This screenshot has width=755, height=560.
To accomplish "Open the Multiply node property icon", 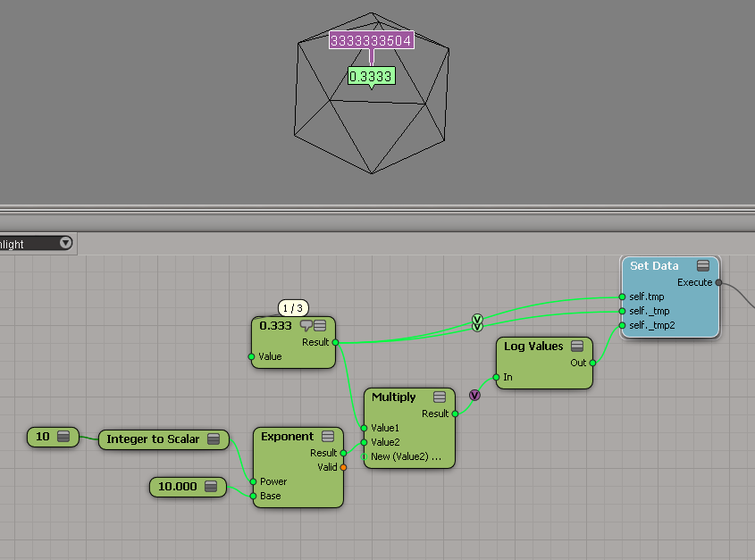I will pos(440,397).
